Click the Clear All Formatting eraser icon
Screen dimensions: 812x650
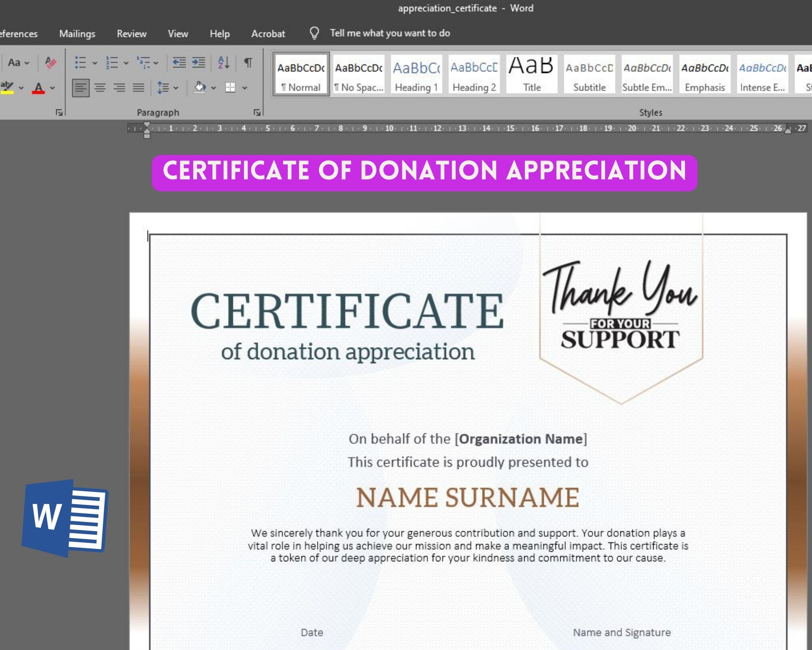50,62
